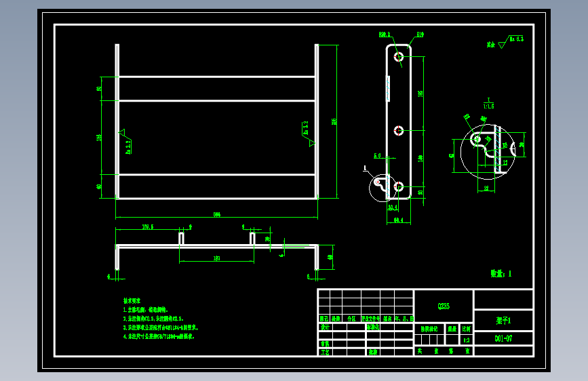The image size is (588, 381).
Task: Select technical requirement line numbered 2
Action: (153, 319)
